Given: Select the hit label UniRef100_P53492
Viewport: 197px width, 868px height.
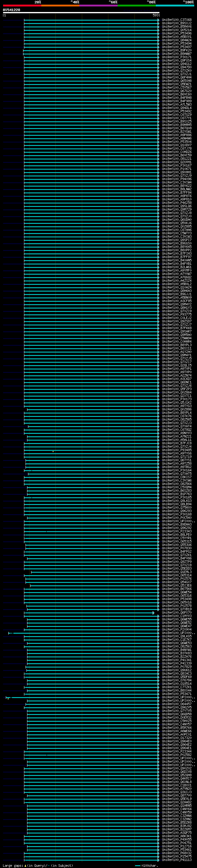Looking at the screenshot, I should (177, 111).
